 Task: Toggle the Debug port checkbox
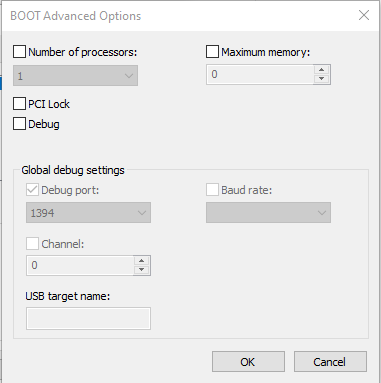(x=32, y=190)
